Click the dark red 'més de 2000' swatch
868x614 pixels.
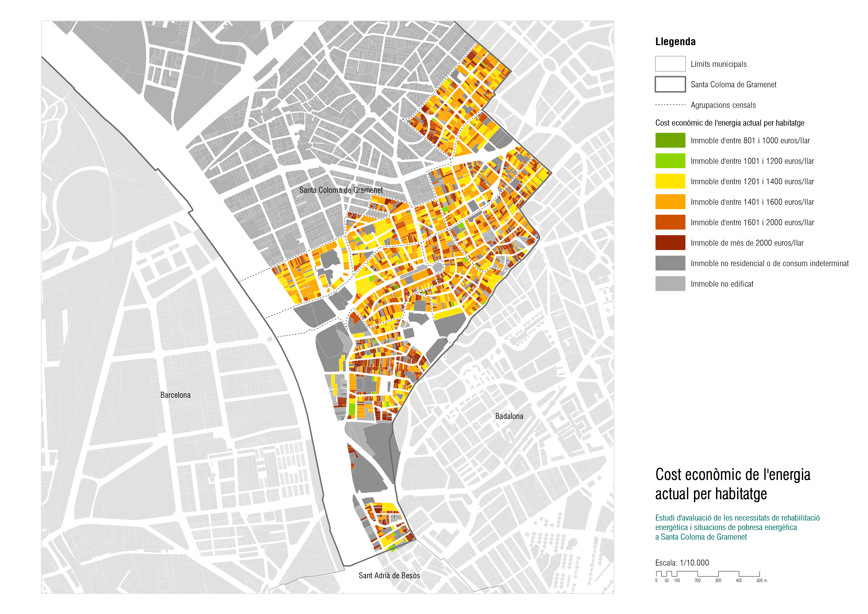[670, 242]
